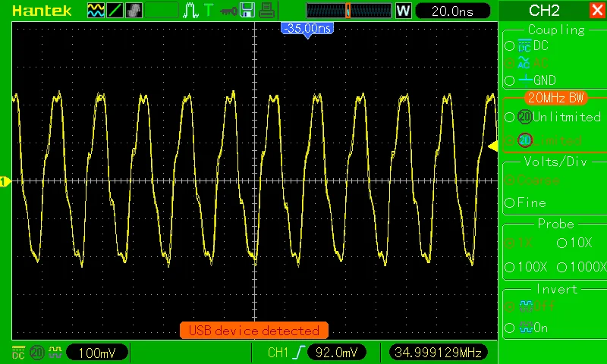Click the W window mode icon
Image resolution: width=607 pixels, height=364 pixels.
click(403, 11)
